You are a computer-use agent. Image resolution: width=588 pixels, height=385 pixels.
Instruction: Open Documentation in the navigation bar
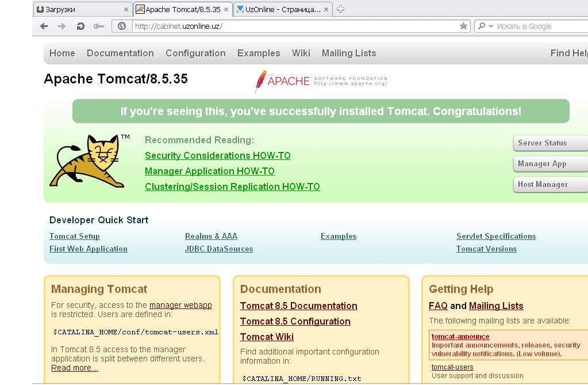pyautogui.click(x=120, y=53)
